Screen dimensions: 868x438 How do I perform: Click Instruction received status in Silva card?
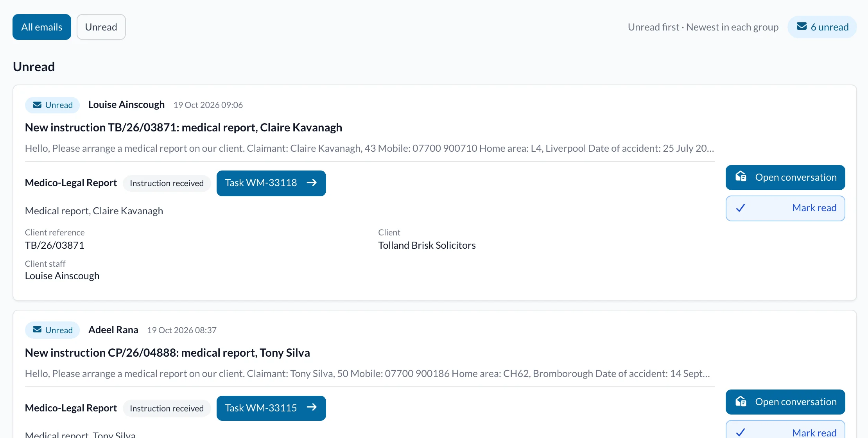pos(167,409)
